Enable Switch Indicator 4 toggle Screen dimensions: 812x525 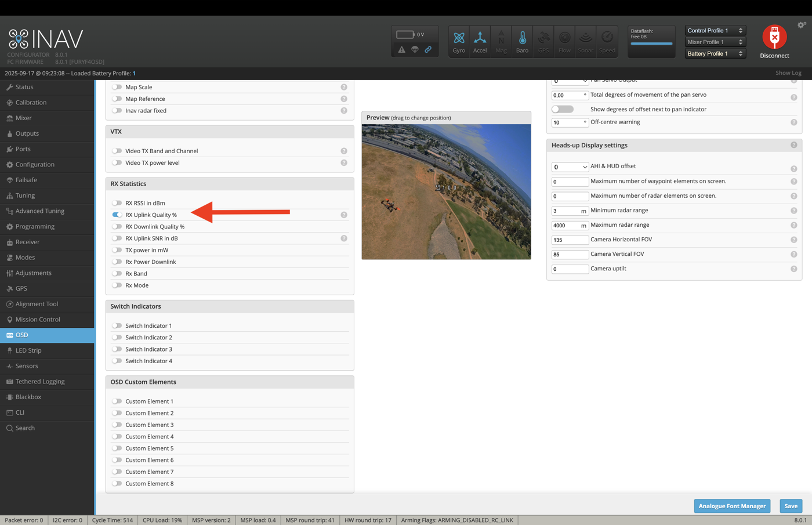pyautogui.click(x=117, y=361)
